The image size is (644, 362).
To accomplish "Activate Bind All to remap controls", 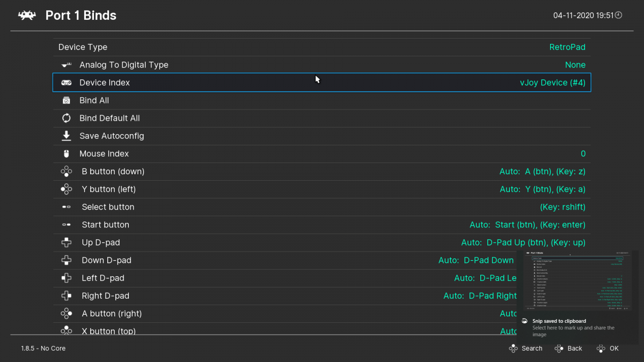I will 322,100.
